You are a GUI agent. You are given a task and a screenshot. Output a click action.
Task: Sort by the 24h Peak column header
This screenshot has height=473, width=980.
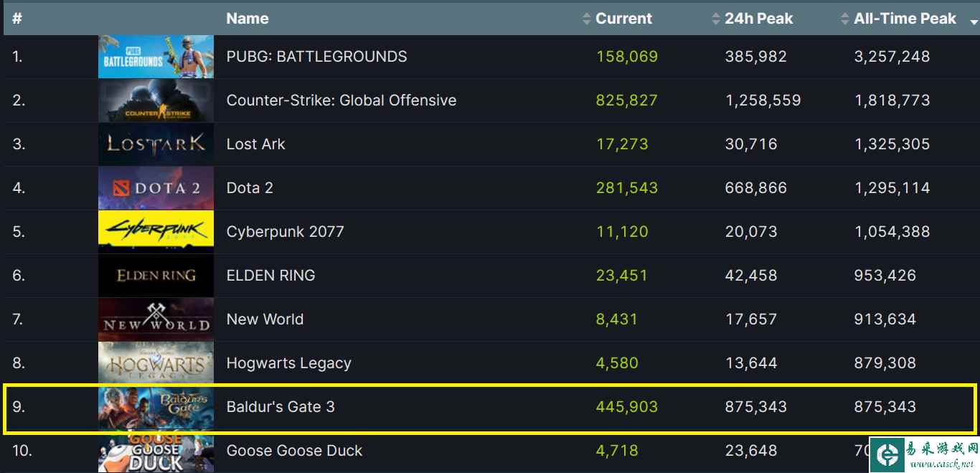point(758,19)
